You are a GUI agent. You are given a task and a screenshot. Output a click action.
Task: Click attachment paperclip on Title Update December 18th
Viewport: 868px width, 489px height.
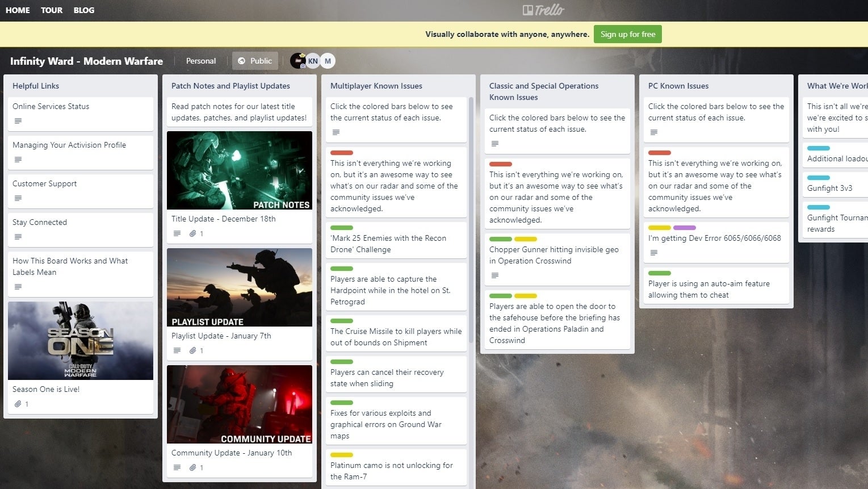193,233
